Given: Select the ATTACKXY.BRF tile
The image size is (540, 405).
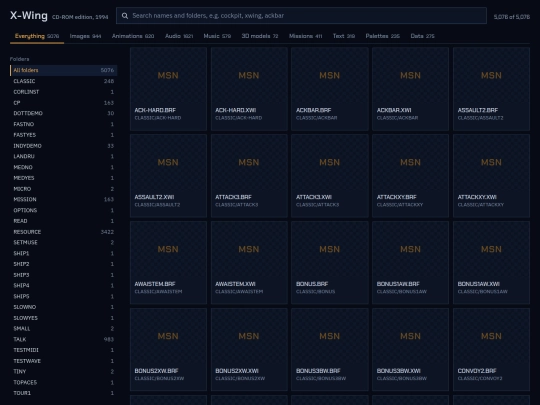Looking at the screenshot, I should [410, 176].
